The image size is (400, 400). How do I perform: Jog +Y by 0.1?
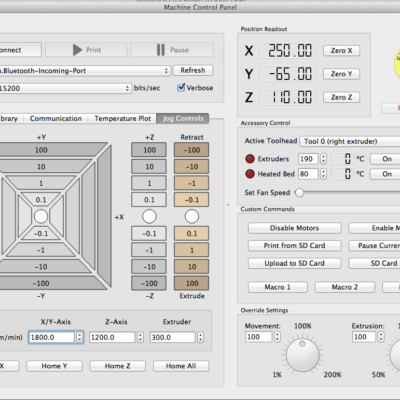point(41,200)
